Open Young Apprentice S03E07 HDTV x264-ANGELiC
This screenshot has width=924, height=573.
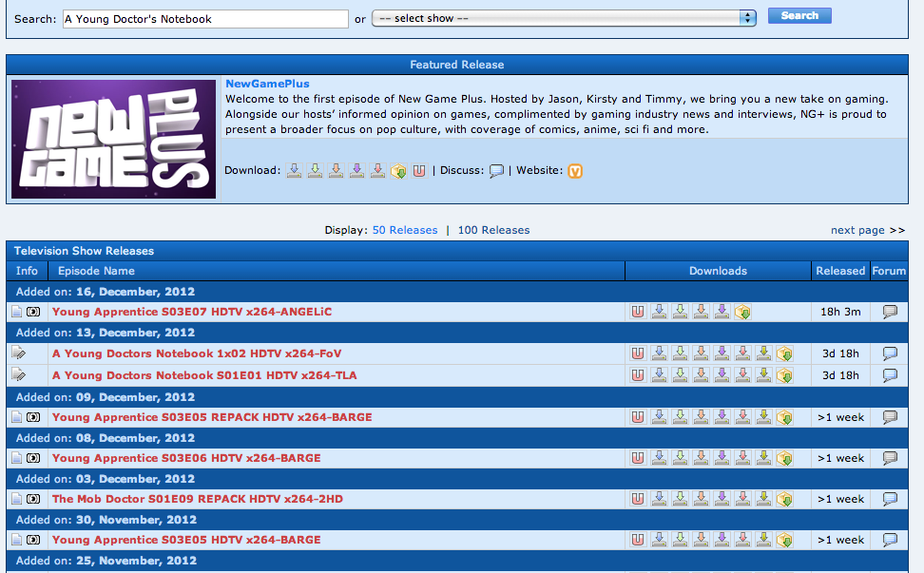pos(192,312)
